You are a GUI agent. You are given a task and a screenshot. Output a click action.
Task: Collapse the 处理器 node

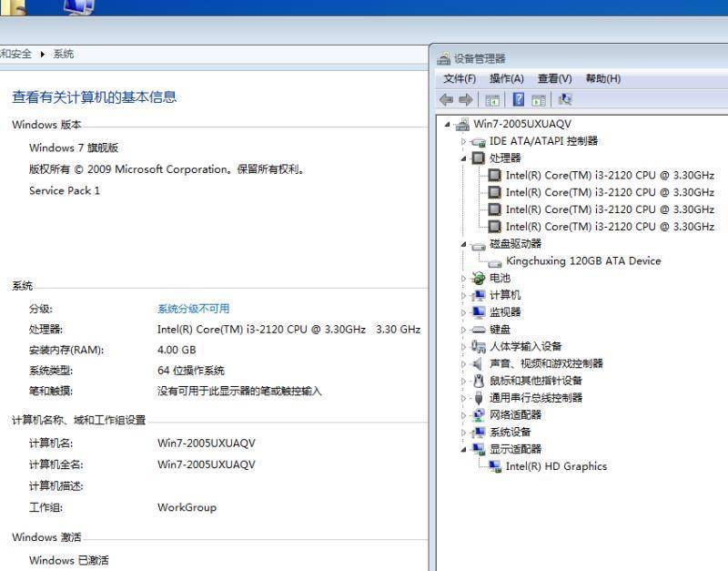click(x=463, y=158)
